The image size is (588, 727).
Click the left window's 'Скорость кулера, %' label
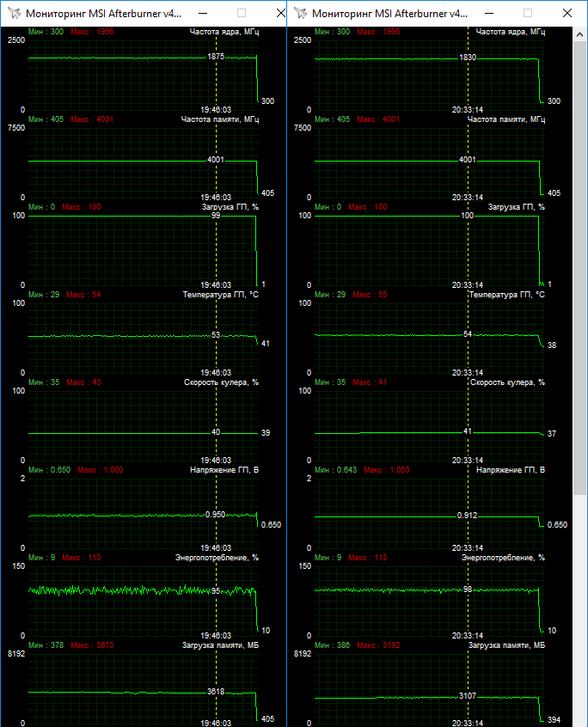[221, 382]
